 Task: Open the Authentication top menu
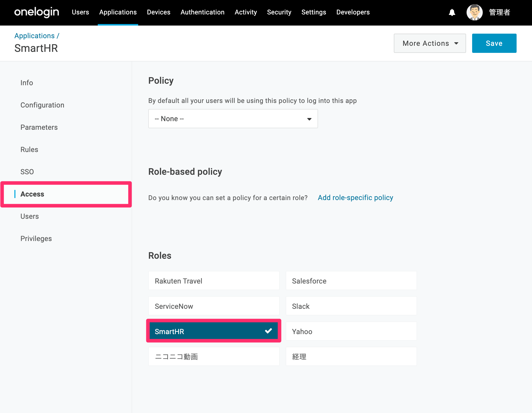pos(203,12)
